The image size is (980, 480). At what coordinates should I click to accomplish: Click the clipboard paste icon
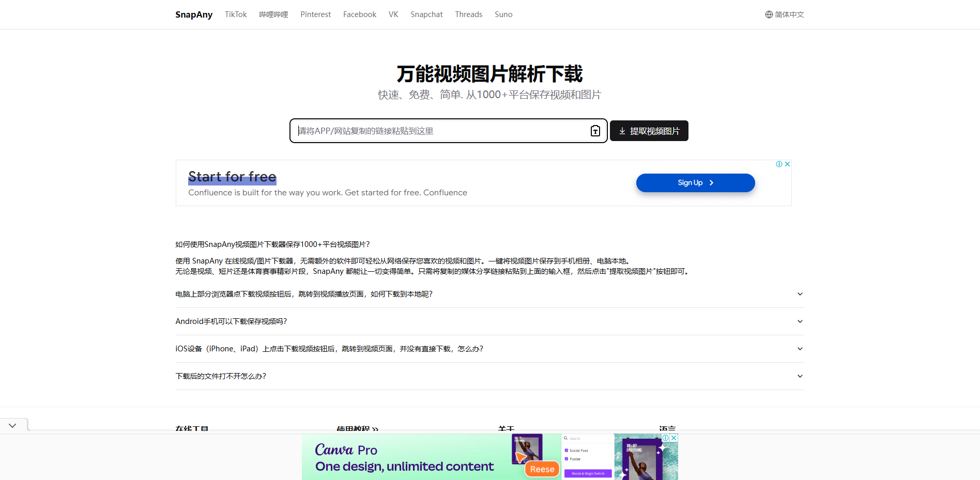tap(595, 131)
